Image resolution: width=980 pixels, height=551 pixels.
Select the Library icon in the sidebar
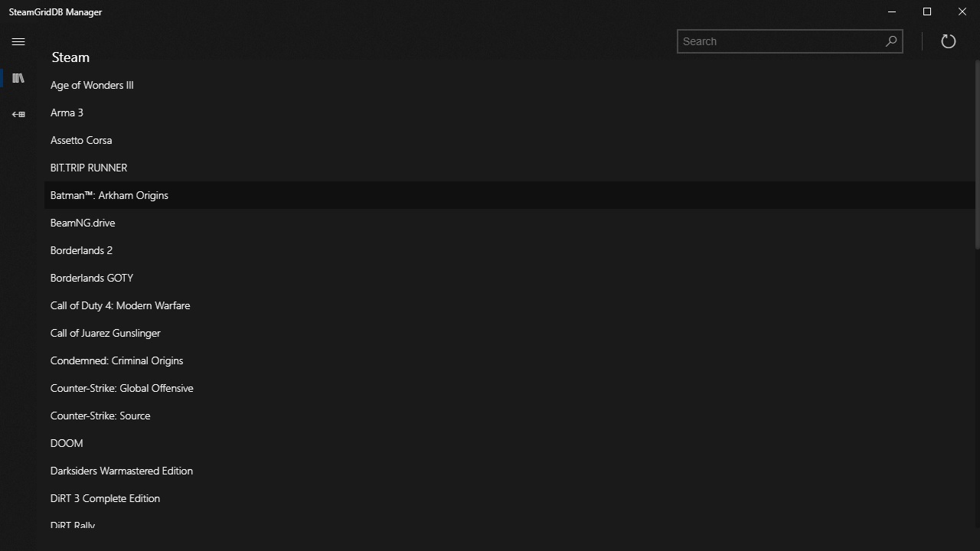click(18, 77)
